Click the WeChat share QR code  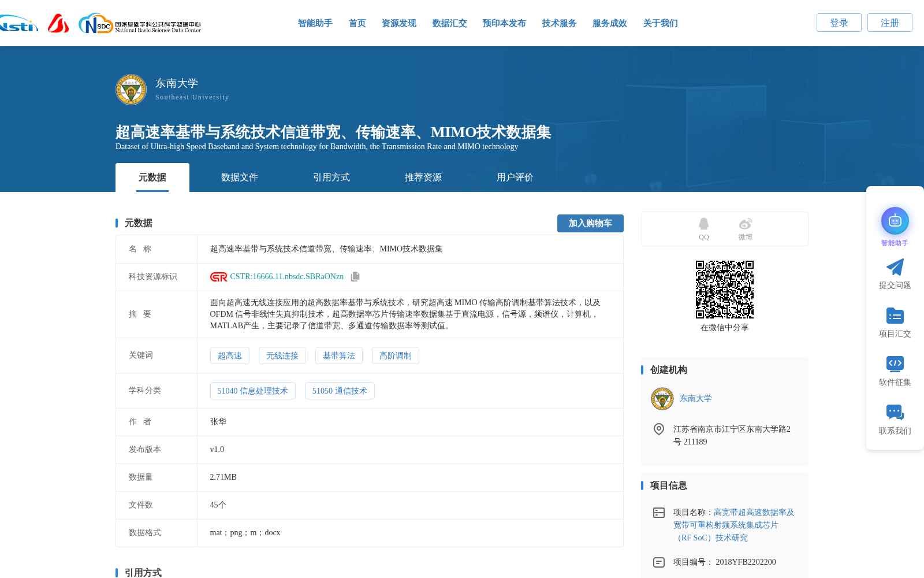(x=725, y=290)
